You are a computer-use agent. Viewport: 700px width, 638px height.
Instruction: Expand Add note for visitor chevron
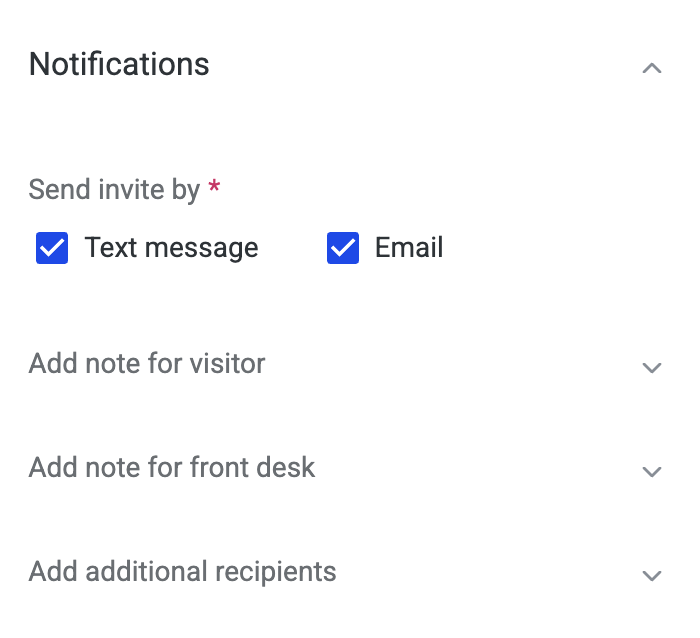pyautogui.click(x=652, y=368)
